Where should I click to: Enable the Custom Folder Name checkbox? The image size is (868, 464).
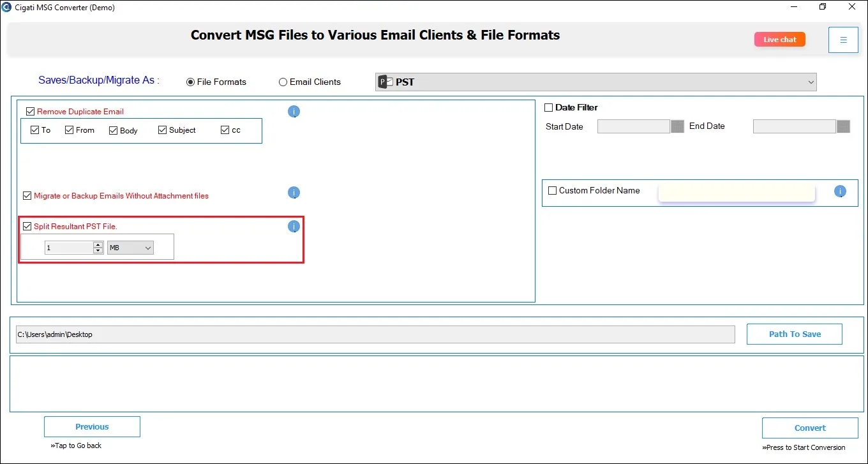(552, 191)
